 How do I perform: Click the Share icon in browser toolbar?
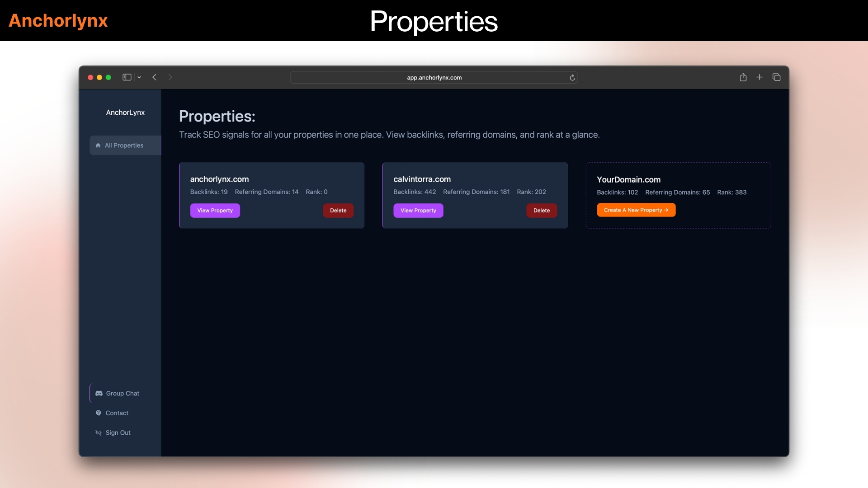(x=743, y=77)
